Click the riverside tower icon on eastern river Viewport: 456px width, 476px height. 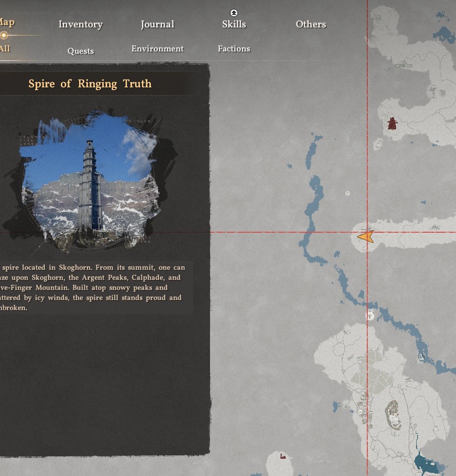click(421, 357)
